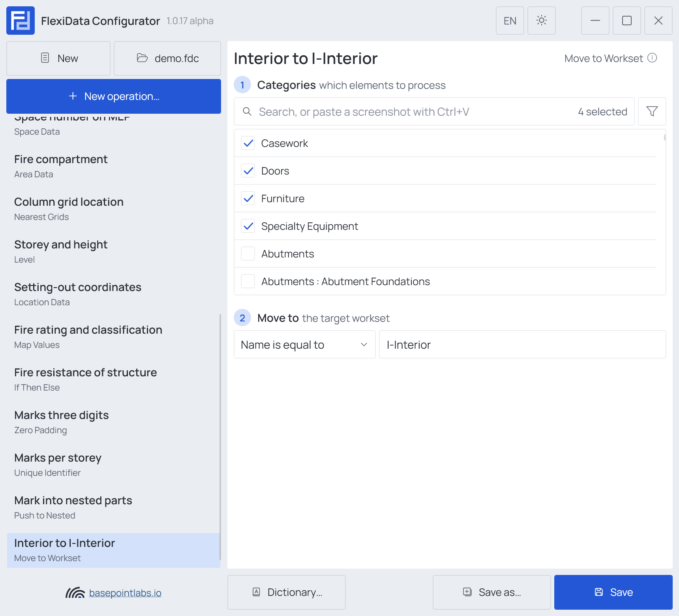Click the Interior to I-Interior title
679x616 pixels.
(306, 58)
